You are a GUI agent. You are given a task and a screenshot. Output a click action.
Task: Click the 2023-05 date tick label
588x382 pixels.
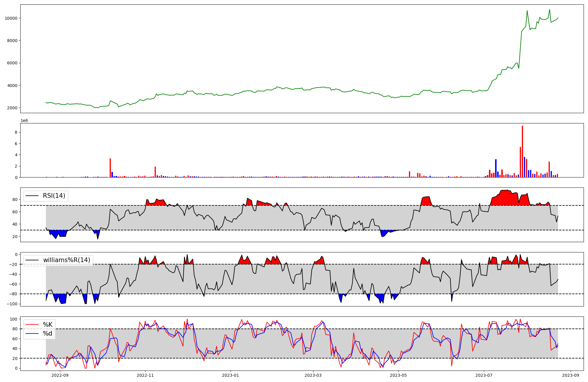(398, 375)
